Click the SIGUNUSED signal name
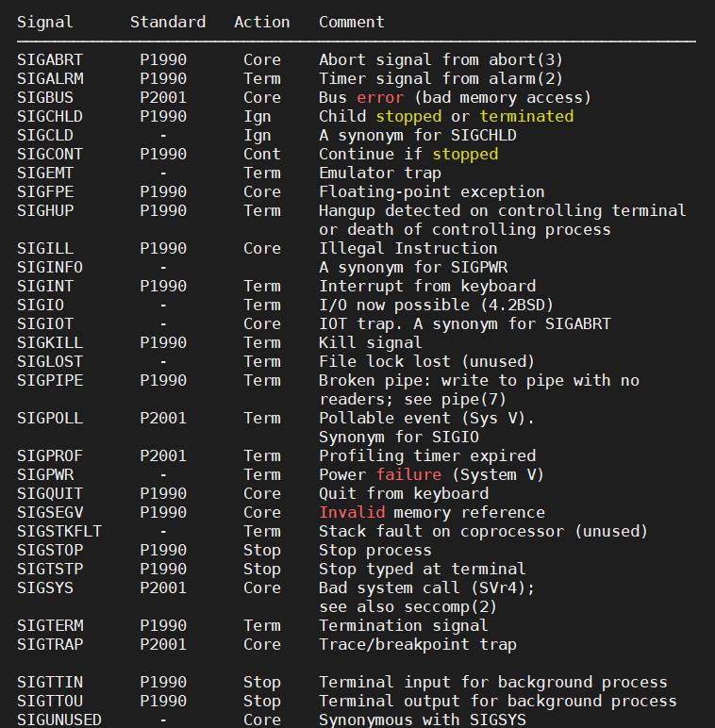The width and height of the screenshot is (715, 728). click(59, 720)
